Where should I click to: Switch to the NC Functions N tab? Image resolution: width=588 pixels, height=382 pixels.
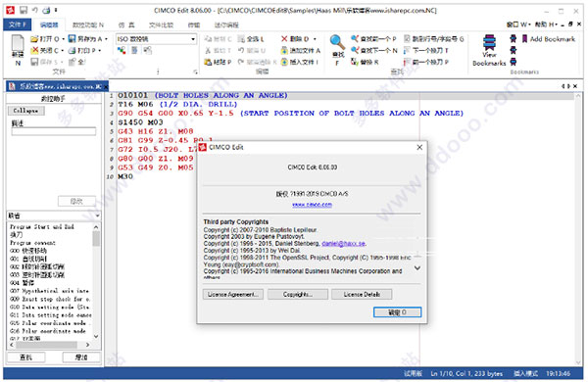[88, 25]
